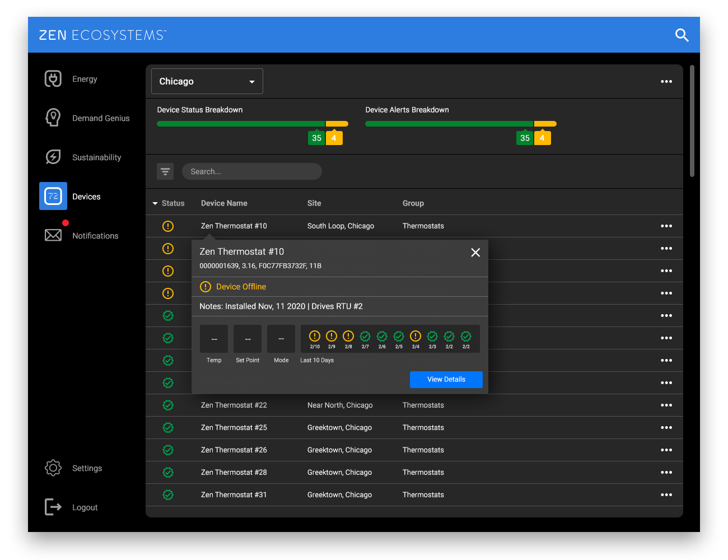Viewport: 728px width, 560px height.
Task: Click the 2/3 green check icon
Action: (432, 336)
